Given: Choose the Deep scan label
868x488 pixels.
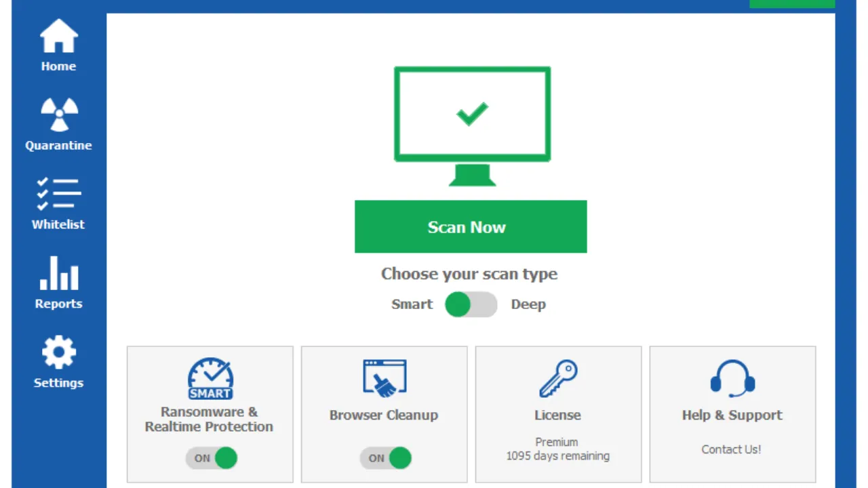Looking at the screenshot, I should pyautogui.click(x=528, y=304).
